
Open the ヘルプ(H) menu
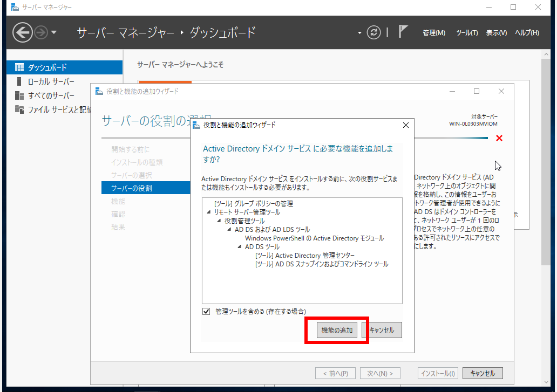tap(527, 33)
